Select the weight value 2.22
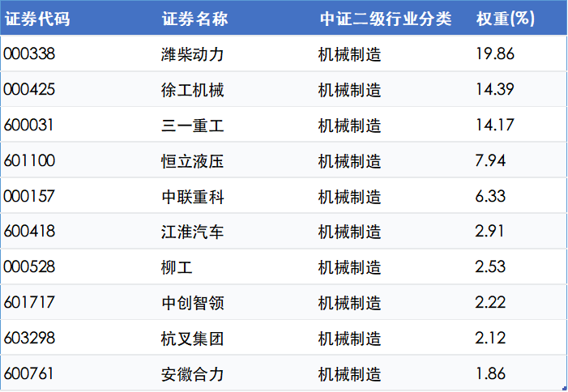Screen dimensions: 568x392 point(490,303)
